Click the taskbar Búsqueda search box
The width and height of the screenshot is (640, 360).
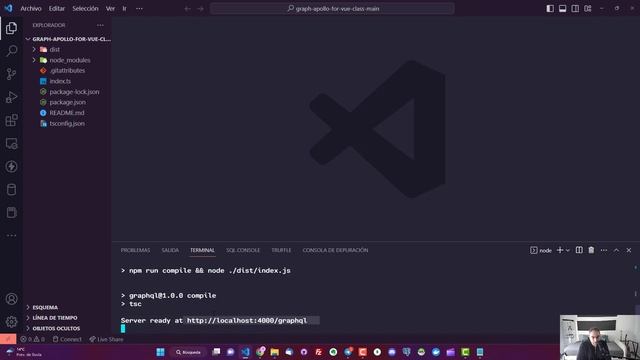coord(188,352)
